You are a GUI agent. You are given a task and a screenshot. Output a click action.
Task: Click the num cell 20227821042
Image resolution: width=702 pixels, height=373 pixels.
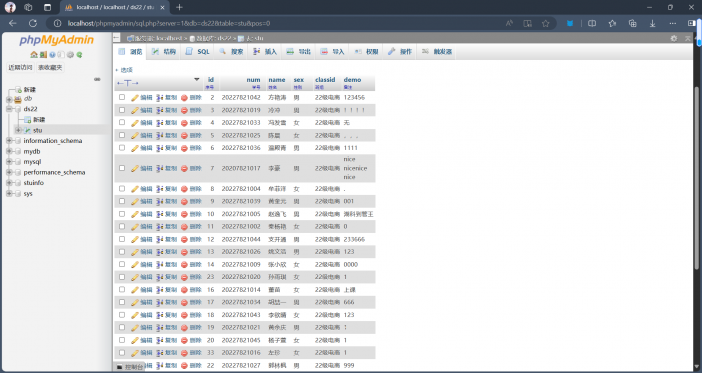[x=241, y=98]
